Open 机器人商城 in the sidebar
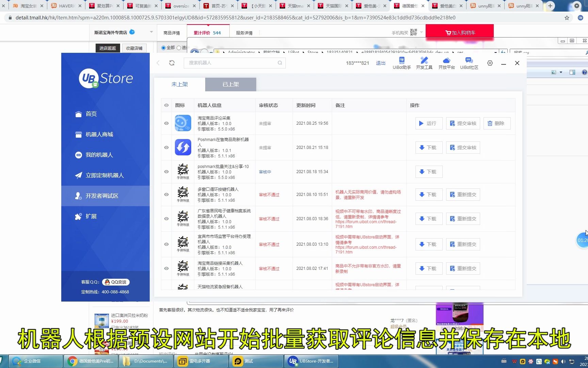The image size is (588, 368). [x=105, y=134]
